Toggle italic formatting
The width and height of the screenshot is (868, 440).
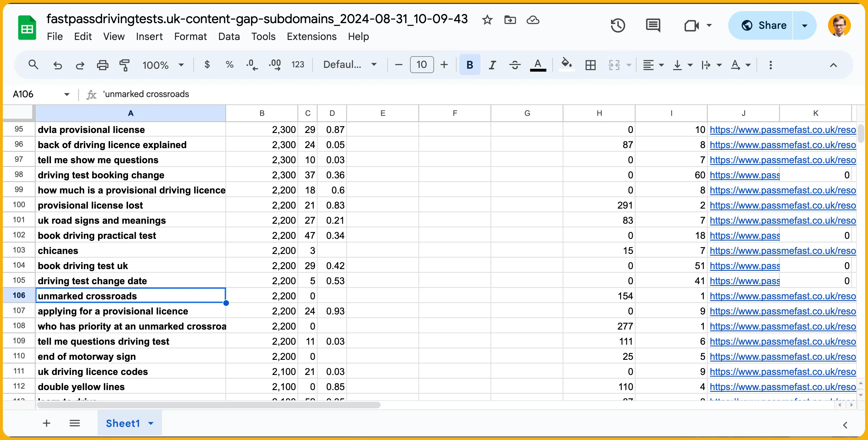[492, 65]
